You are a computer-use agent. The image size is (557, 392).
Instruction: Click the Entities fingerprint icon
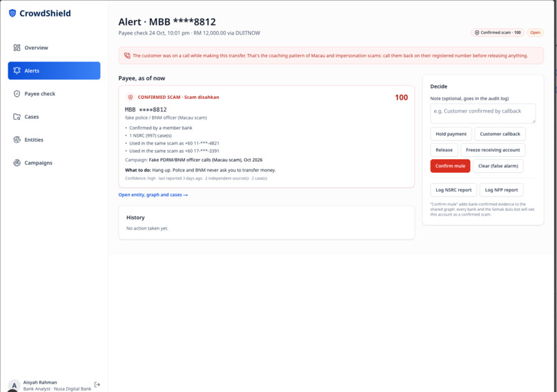pyautogui.click(x=17, y=140)
